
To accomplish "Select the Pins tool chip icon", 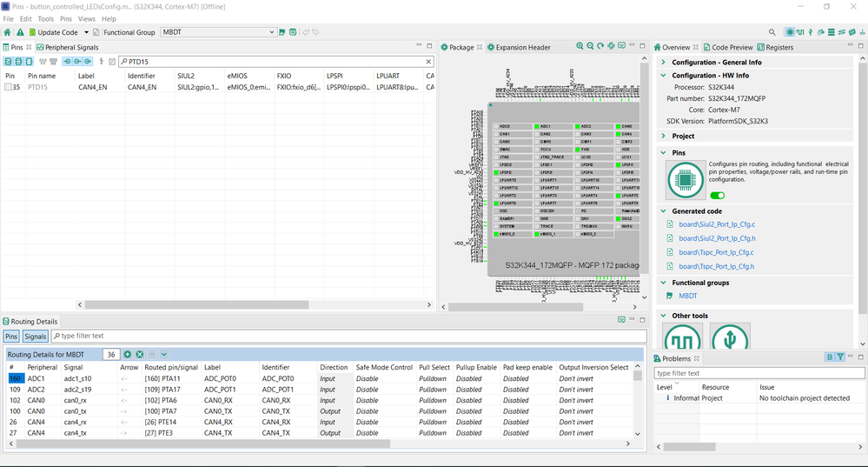I will 790,32.
